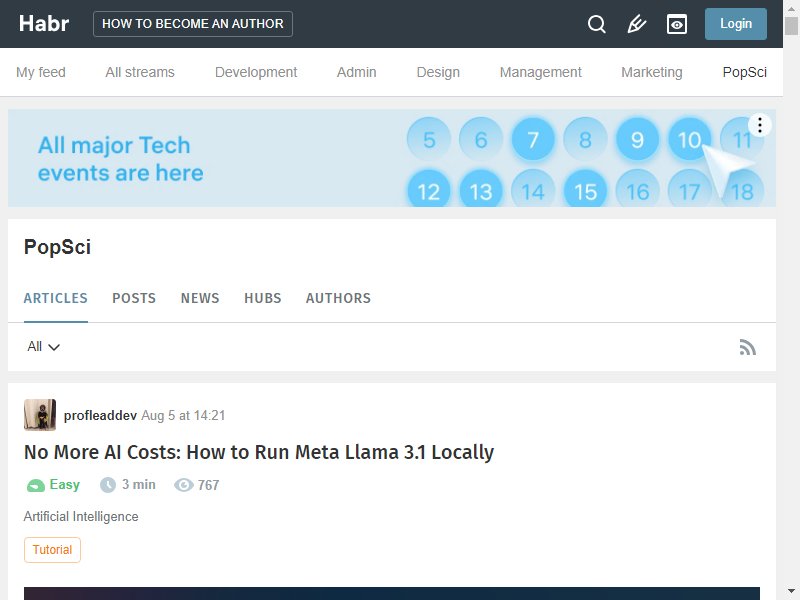Go to the Admin stream
The height and width of the screenshot is (600, 800).
[x=357, y=72]
